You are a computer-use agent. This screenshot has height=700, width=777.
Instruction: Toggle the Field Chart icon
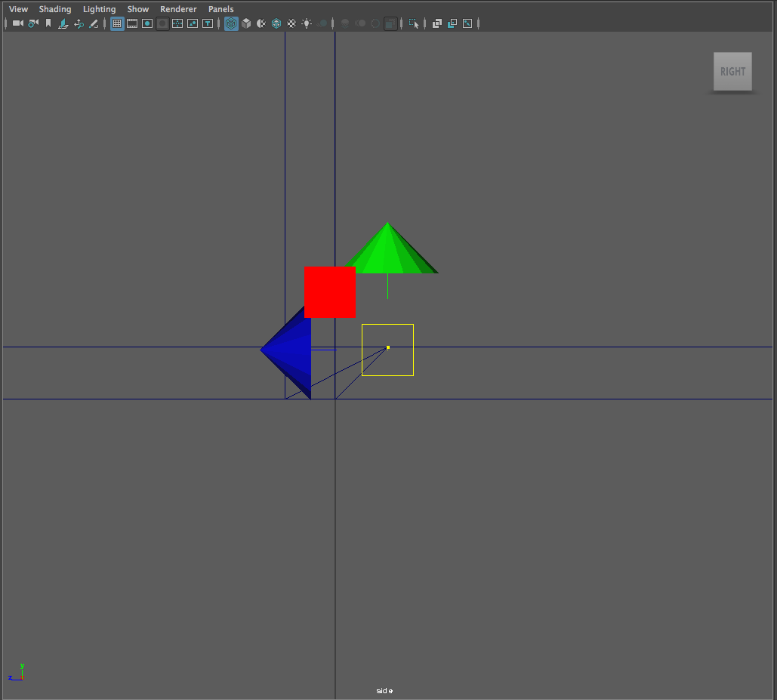[x=177, y=23]
